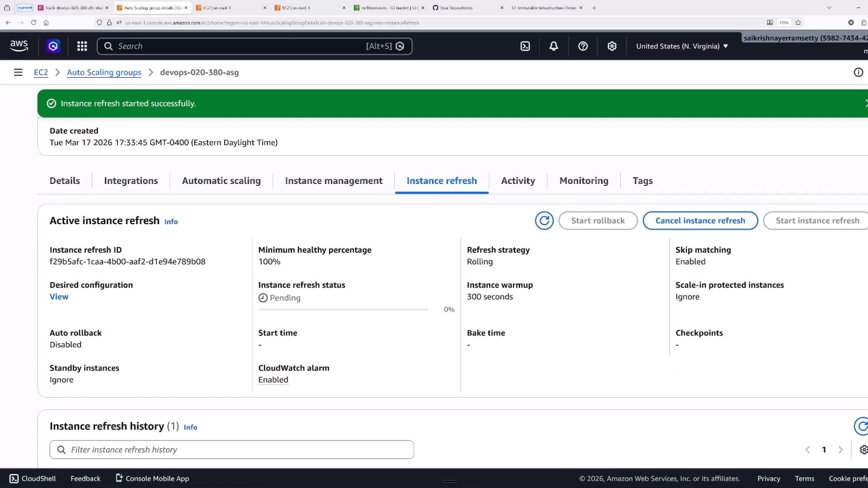Click the Start rollback button
This screenshot has width=868, height=488.
tap(598, 221)
